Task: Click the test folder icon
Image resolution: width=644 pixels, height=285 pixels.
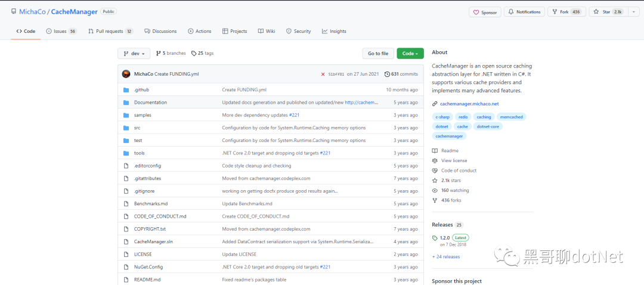Action: [x=126, y=141]
